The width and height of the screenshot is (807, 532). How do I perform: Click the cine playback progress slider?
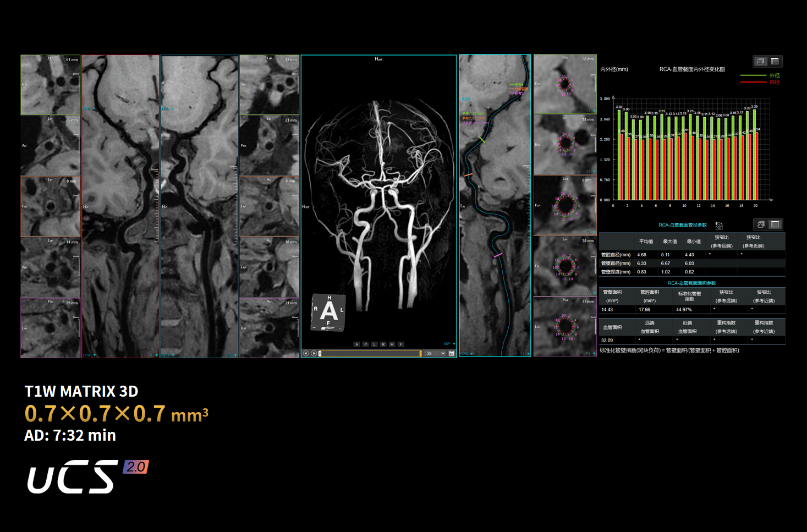pos(370,353)
